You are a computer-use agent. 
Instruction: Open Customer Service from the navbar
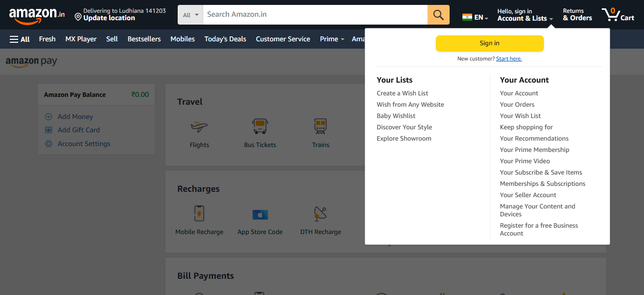coord(283,39)
